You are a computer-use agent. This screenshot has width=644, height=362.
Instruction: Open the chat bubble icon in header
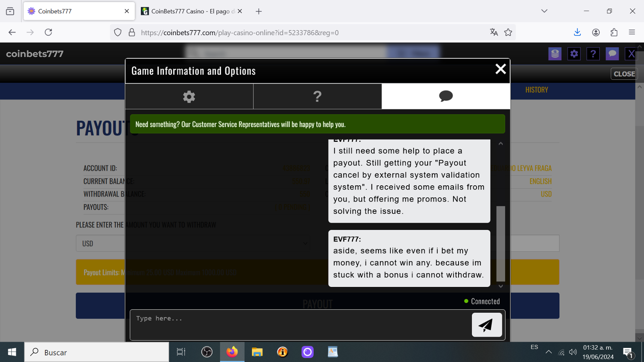click(612, 54)
